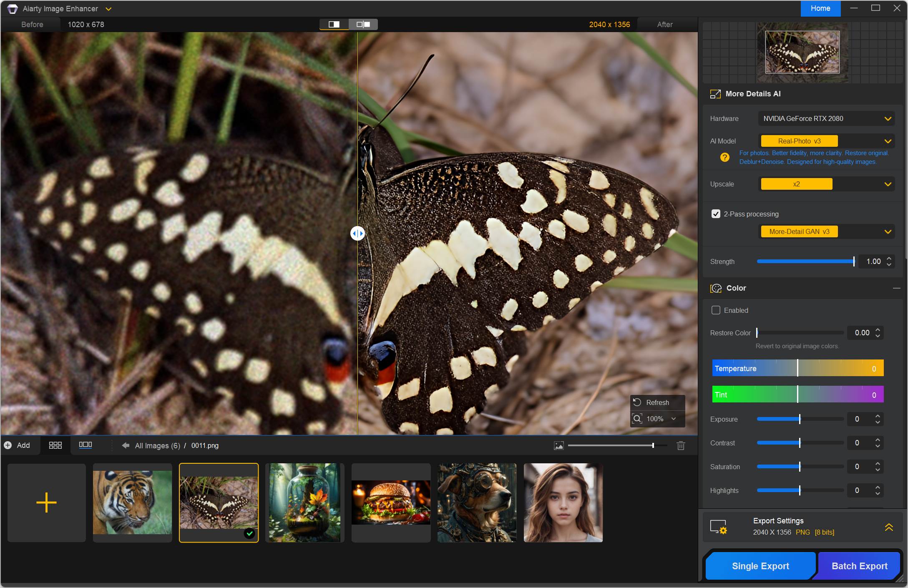The width and height of the screenshot is (908, 588).
Task: Enable the Color adjustments checkbox
Action: [716, 310]
